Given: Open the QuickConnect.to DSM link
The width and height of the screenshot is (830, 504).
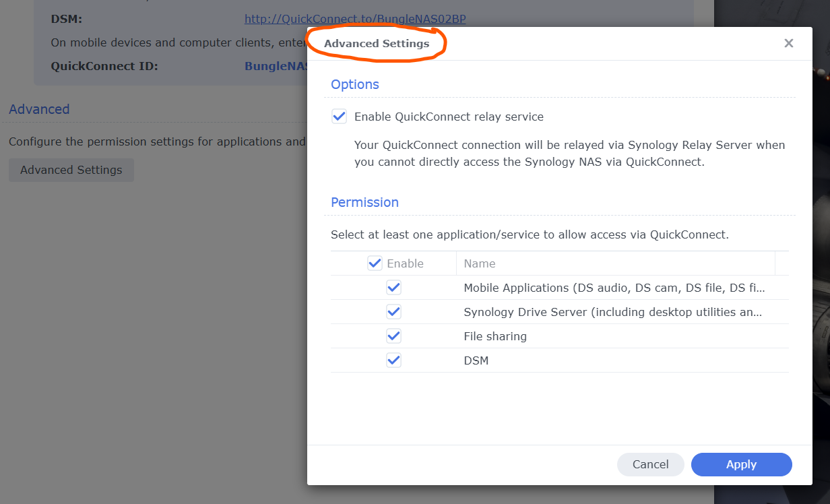Looking at the screenshot, I should click(x=354, y=19).
